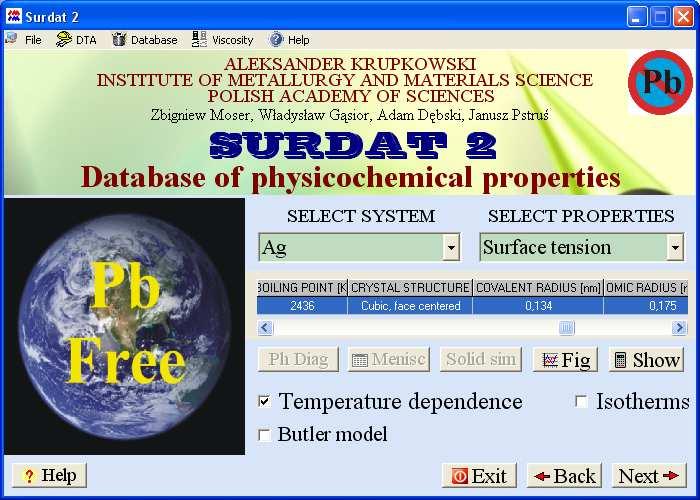Select the Cubic, face centered cell
Image resolution: width=700 pixels, height=500 pixels.
[x=410, y=306]
